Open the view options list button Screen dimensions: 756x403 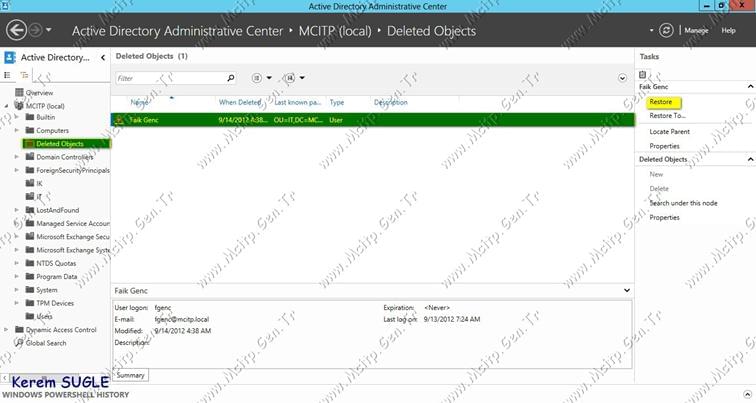(261, 78)
